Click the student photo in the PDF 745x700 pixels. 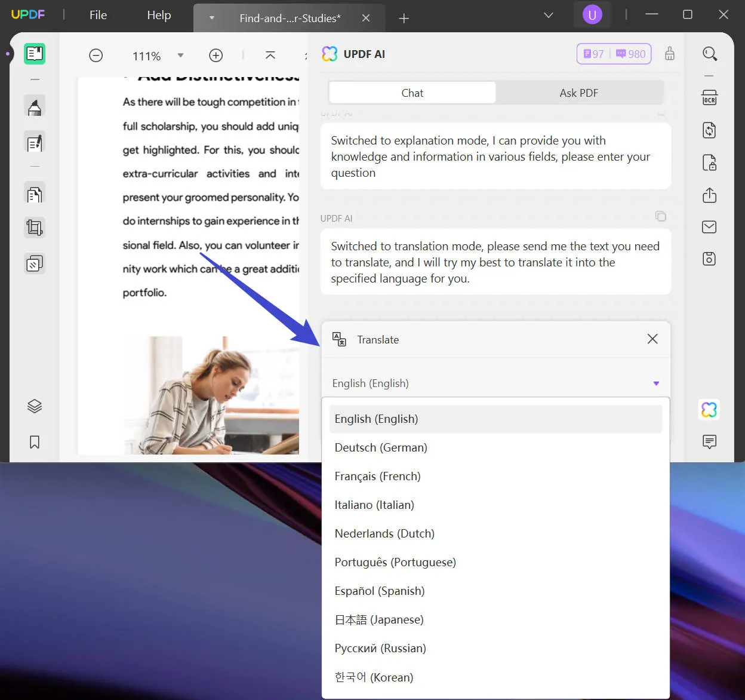pos(211,395)
